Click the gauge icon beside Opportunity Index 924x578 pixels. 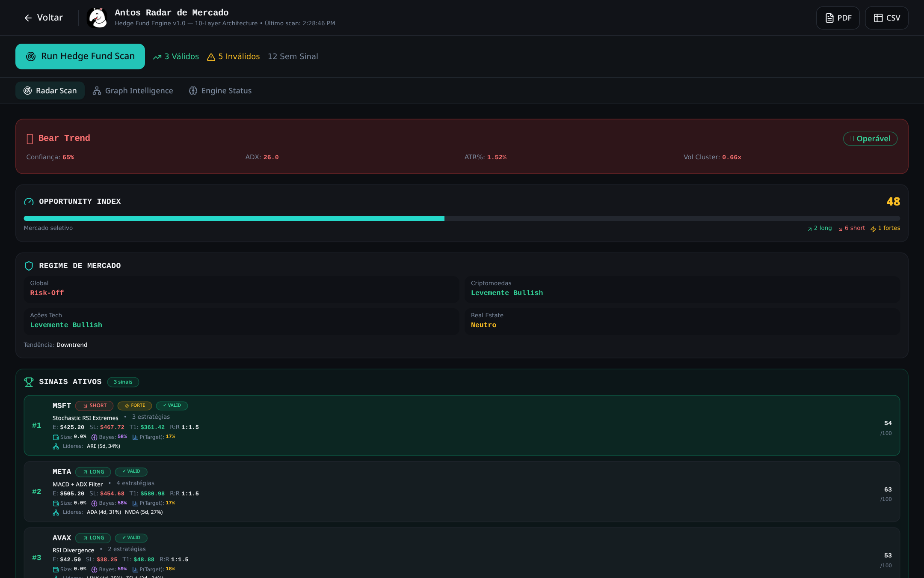(29, 202)
